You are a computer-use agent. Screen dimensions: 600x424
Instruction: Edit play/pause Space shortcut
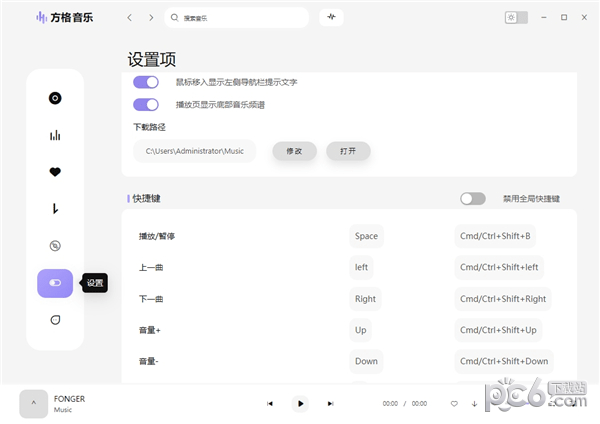pyautogui.click(x=366, y=236)
